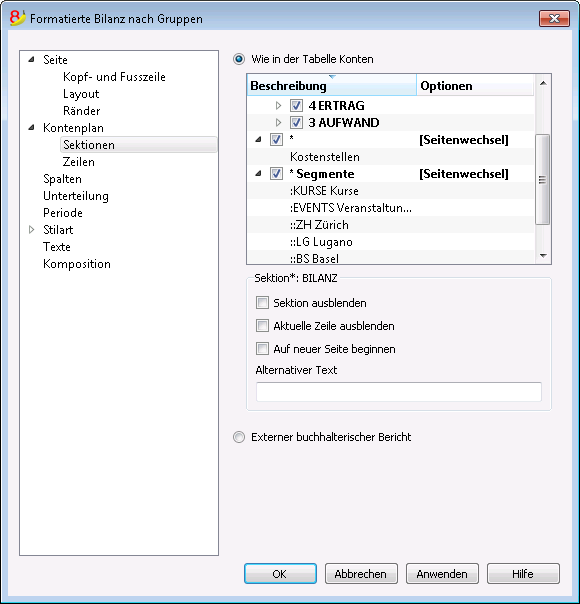Check Aktuelle Zeile ausblenden
Image resolution: width=580 pixels, height=604 pixels.
point(262,326)
